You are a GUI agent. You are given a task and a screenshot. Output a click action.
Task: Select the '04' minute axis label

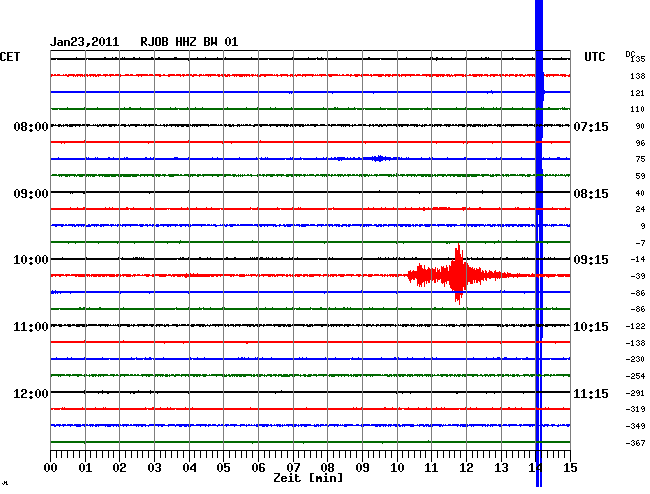coord(189,468)
